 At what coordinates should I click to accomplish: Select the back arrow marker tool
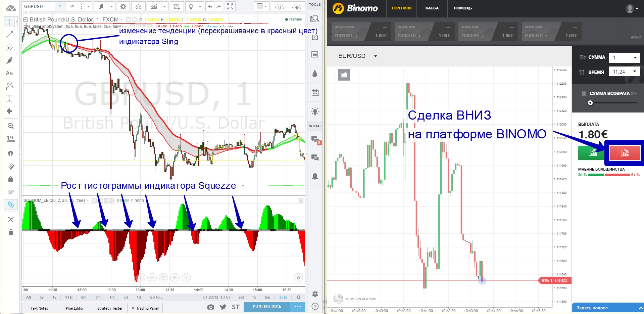coord(9,111)
